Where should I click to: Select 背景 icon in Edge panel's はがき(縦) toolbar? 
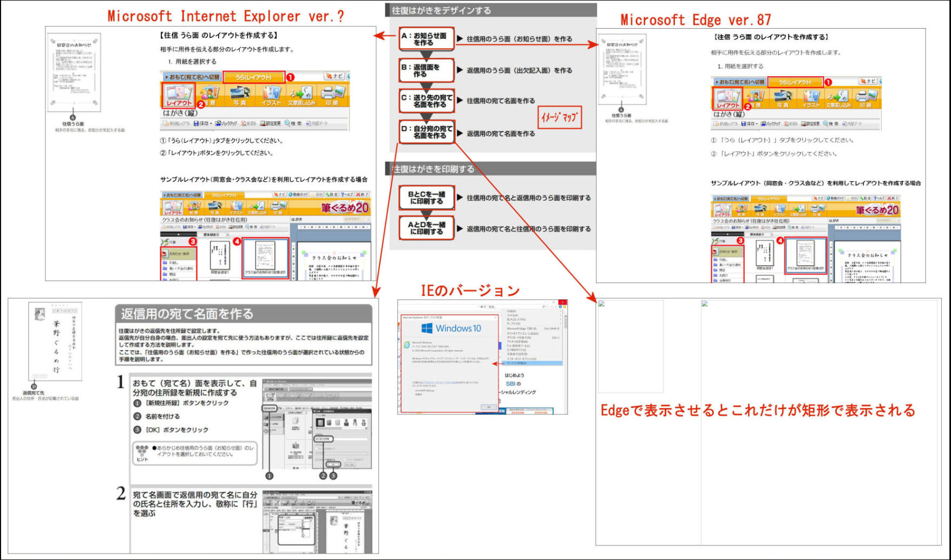click(x=756, y=98)
